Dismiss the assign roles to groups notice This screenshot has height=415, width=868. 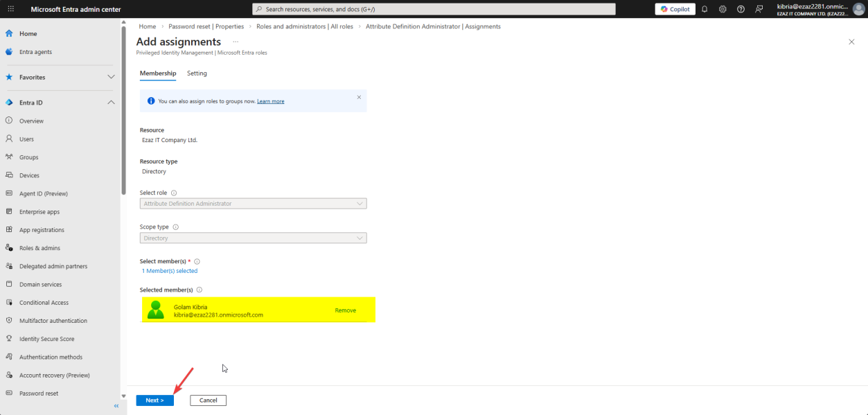(x=359, y=97)
